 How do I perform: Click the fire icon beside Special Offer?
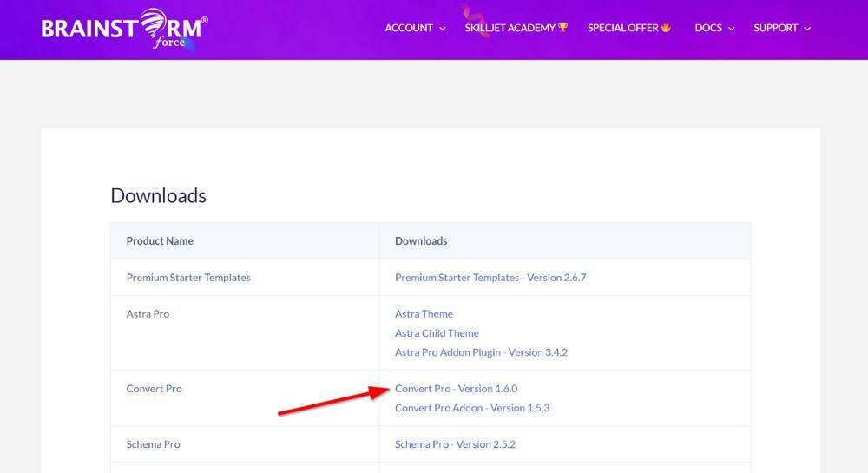pyautogui.click(x=667, y=28)
